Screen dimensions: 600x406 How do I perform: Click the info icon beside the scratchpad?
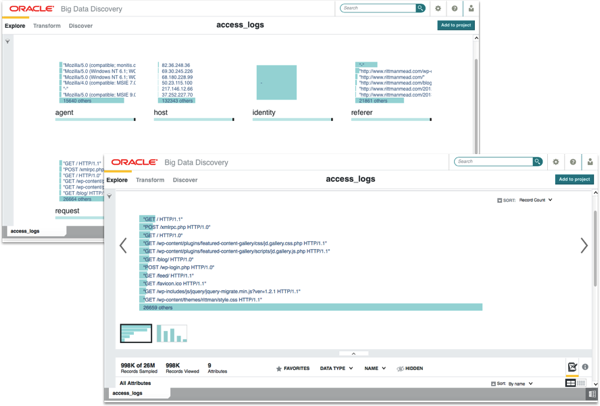585,367
